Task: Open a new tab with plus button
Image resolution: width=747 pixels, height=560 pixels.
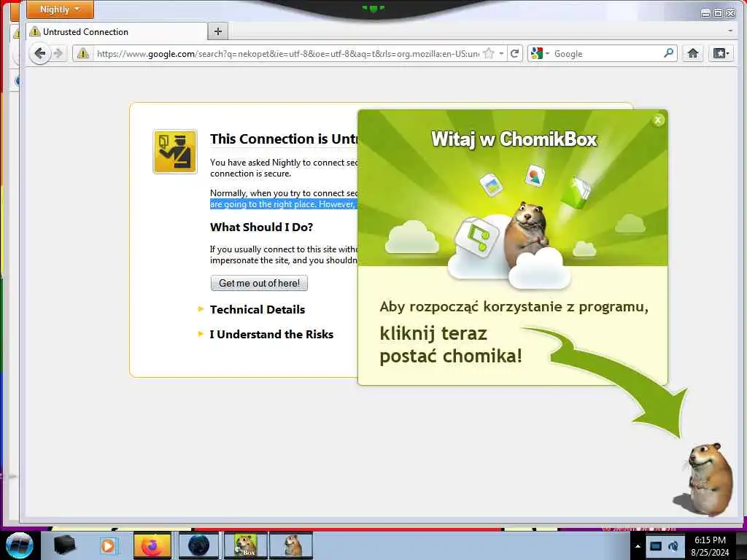Action: click(217, 31)
